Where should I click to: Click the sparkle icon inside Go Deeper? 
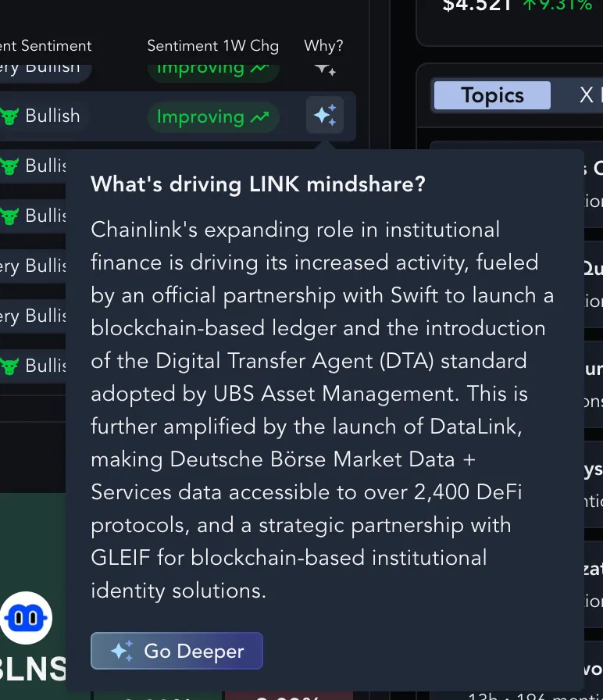(x=122, y=651)
